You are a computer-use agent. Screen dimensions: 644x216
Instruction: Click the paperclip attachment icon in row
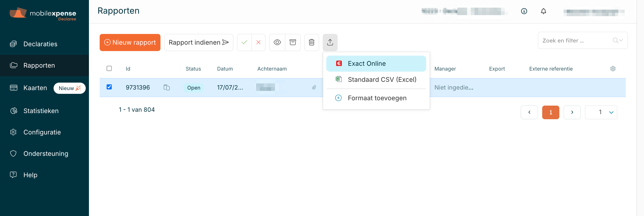tap(314, 87)
